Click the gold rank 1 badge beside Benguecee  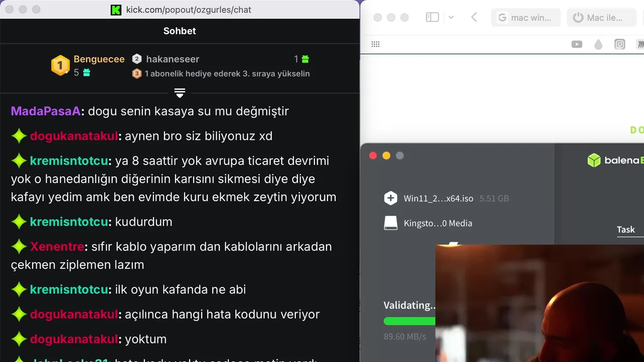click(60, 65)
